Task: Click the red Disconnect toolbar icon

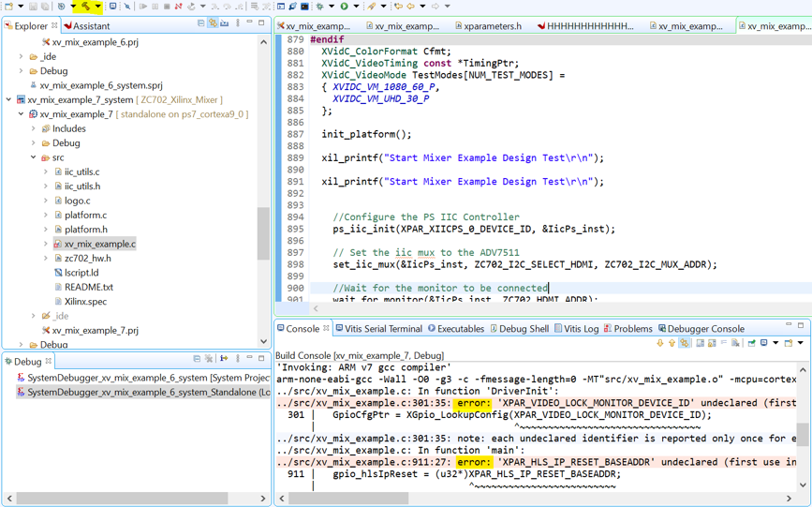Action: pos(178,7)
